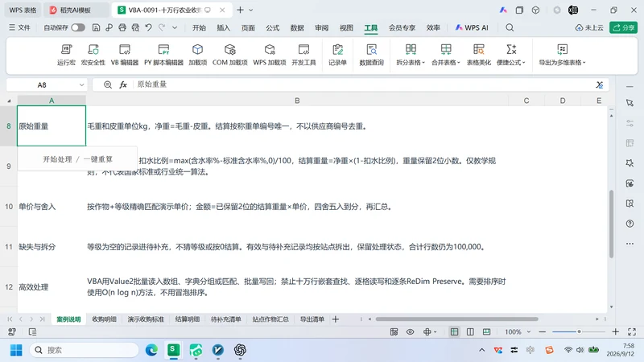Image resolution: width=644 pixels, height=362 pixels.
Task: Open WPS AI button
Action: pyautogui.click(x=472, y=27)
